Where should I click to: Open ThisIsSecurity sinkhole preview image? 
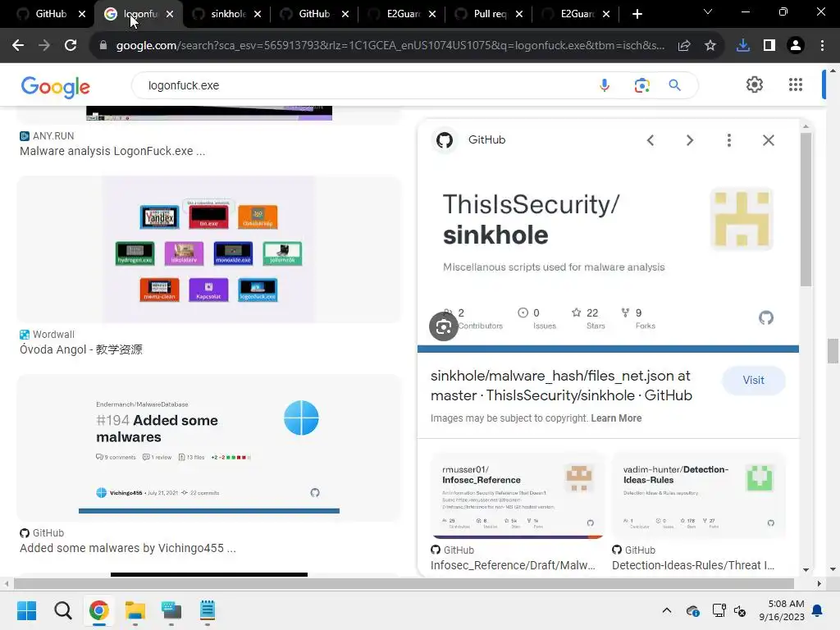pyautogui.click(x=608, y=260)
